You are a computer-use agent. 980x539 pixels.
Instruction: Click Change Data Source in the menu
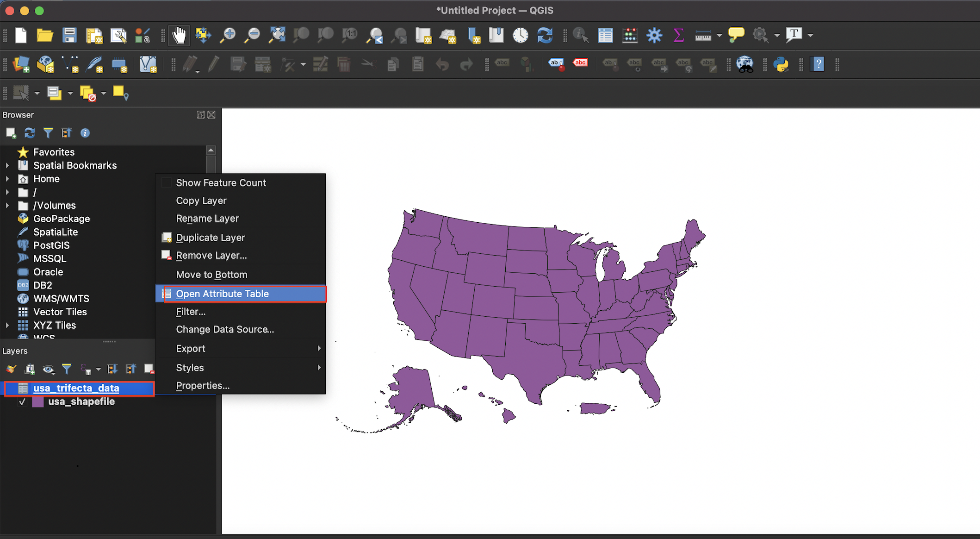click(x=224, y=329)
